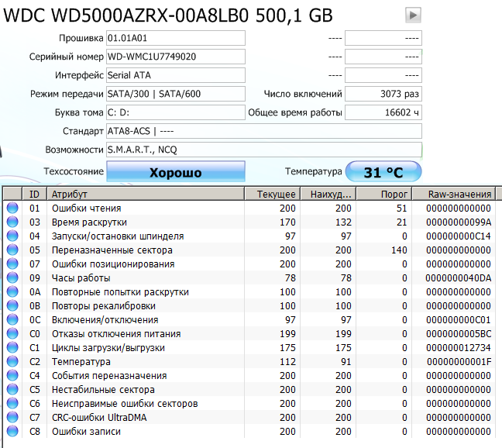Click the Интерфейс field Serial ATA

pos(176,75)
